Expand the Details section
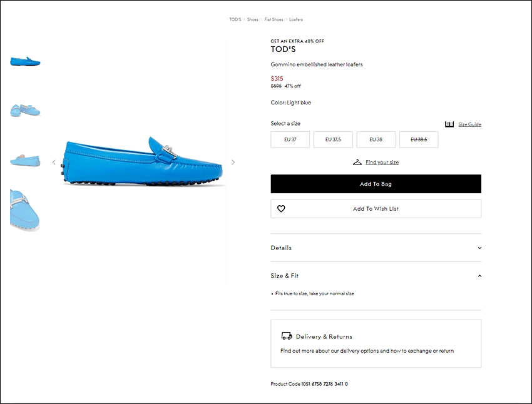 (x=376, y=248)
